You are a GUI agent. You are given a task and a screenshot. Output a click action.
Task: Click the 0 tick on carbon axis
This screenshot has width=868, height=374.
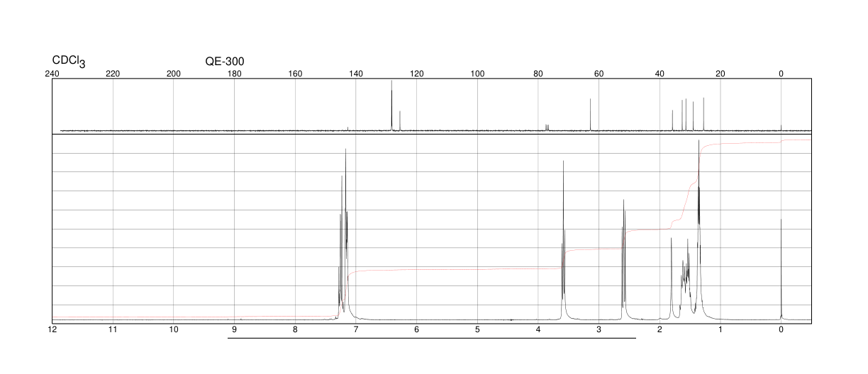pyautogui.click(x=781, y=74)
